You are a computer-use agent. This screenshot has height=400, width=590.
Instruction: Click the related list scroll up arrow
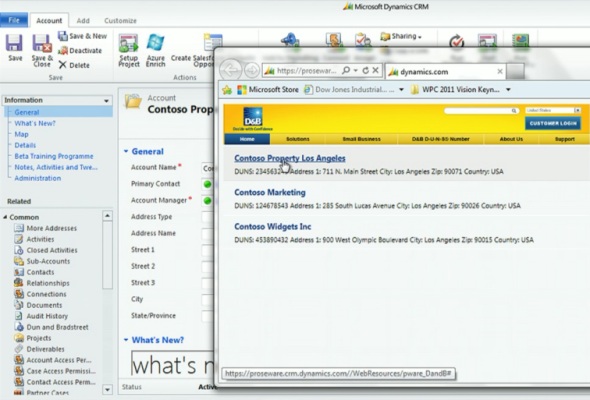pyautogui.click(x=107, y=216)
